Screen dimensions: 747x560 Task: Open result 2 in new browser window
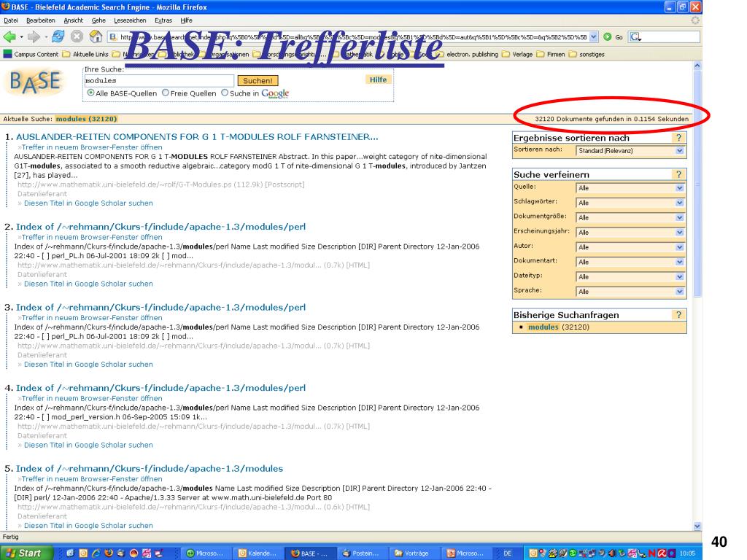92,237
